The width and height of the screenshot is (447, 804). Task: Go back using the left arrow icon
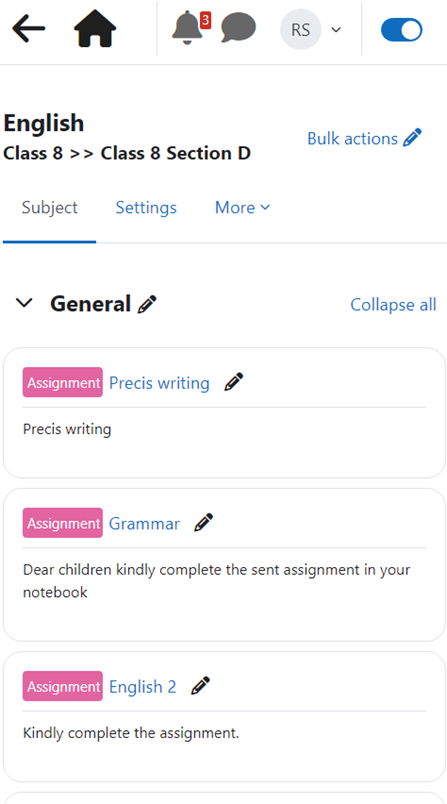[29, 28]
